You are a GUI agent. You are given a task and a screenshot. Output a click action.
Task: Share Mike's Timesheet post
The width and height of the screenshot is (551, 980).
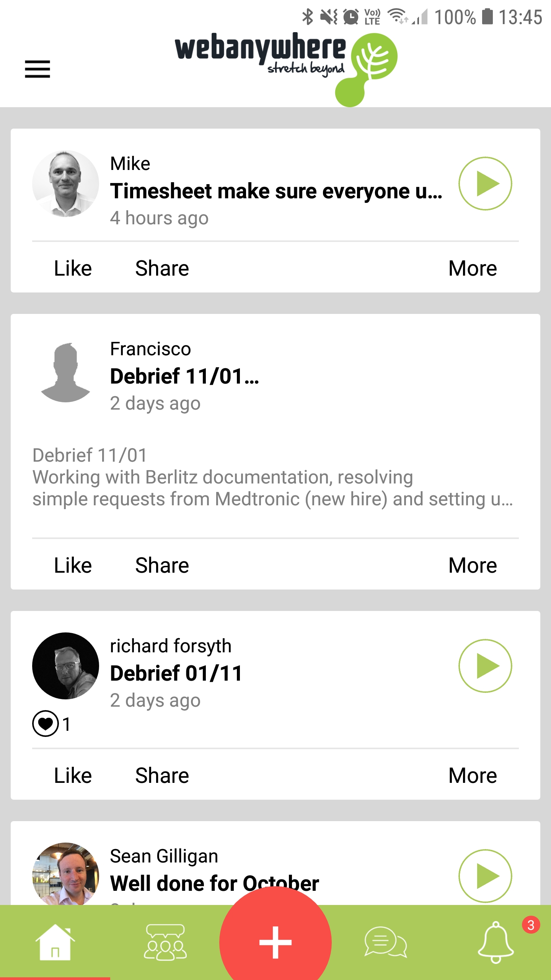162,268
